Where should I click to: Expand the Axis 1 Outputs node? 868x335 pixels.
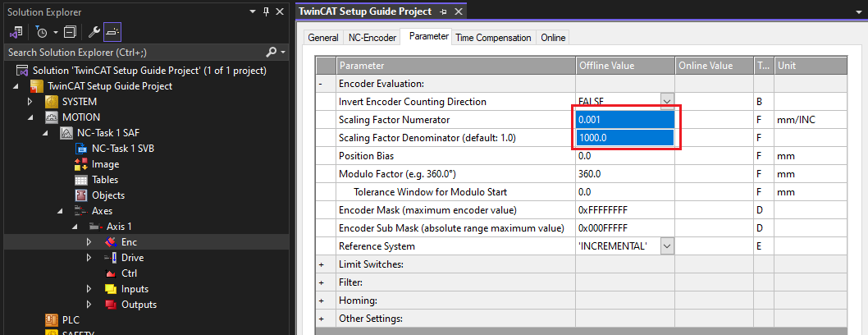(89, 305)
